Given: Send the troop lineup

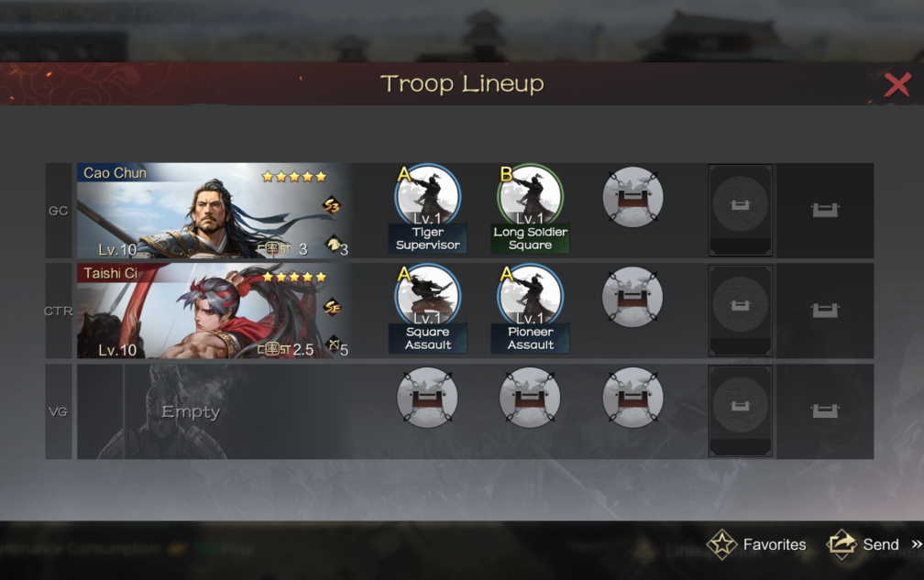Looking at the screenshot, I should (x=863, y=544).
